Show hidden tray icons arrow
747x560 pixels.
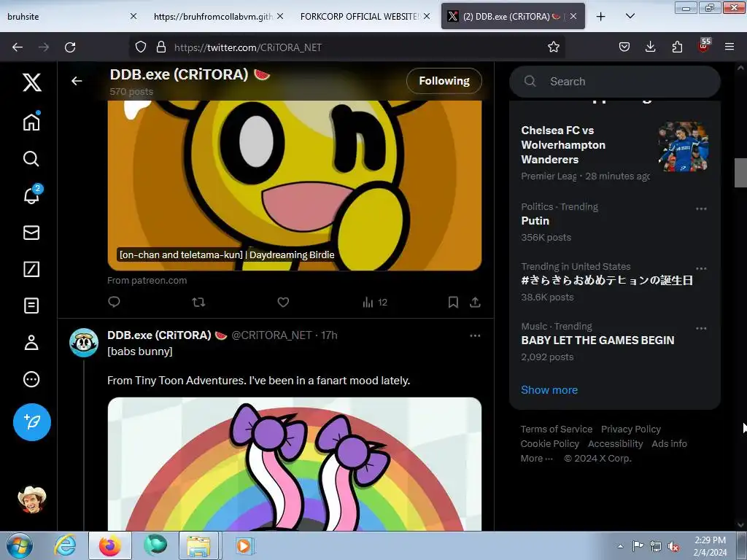[620, 545]
